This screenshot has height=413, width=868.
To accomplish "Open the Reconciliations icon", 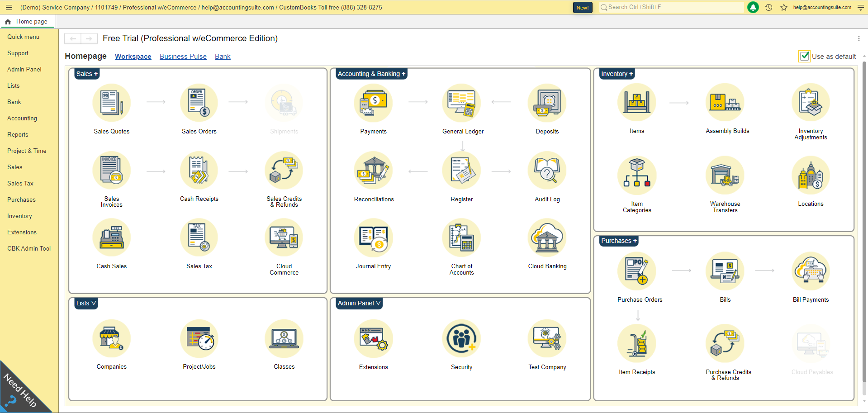I will [373, 171].
